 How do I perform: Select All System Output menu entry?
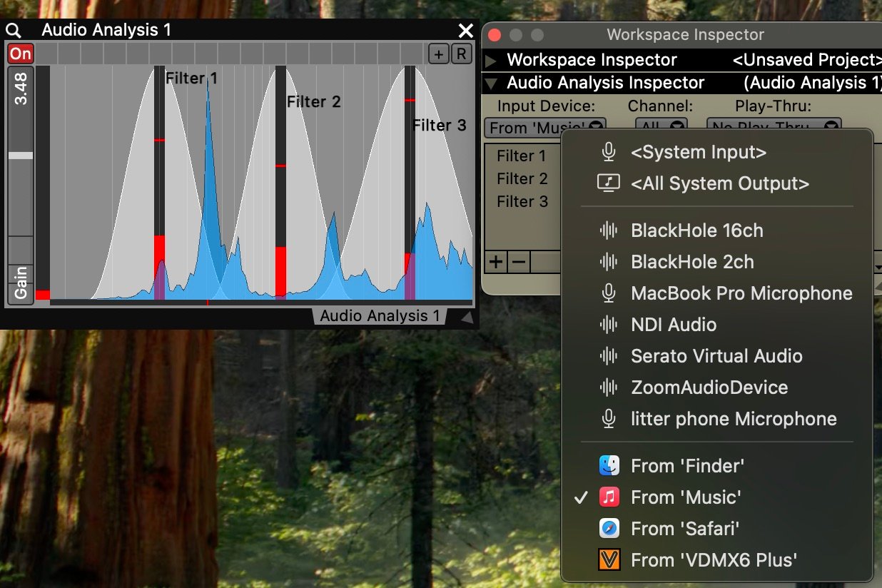pyautogui.click(x=719, y=183)
